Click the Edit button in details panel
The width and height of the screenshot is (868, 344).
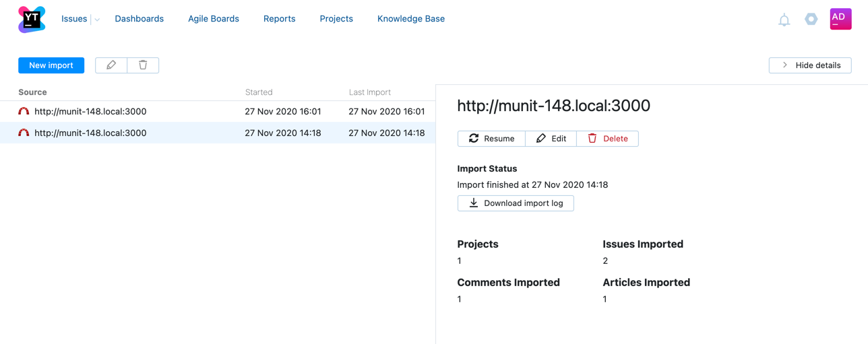click(x=551, y=139)
